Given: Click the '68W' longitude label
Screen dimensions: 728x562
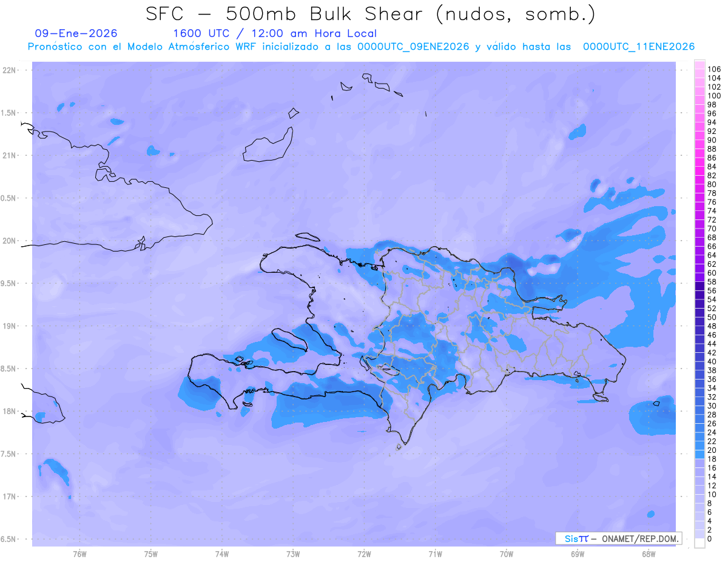Looking at the screenshot, I should 649,554.
